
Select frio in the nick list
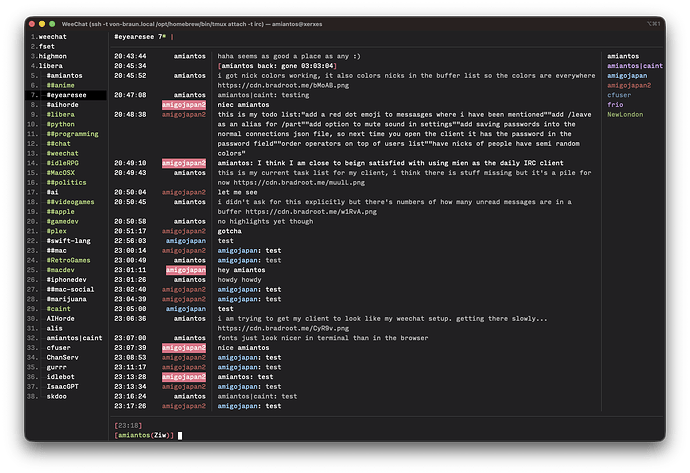click(x=615, y=105)
